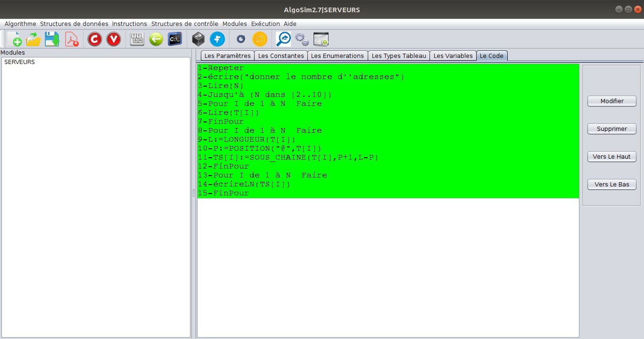The height and width of the screenshot is (339, 644).
Task: Switch to Les Constantes tab
Action: click(x=281, y=56)
